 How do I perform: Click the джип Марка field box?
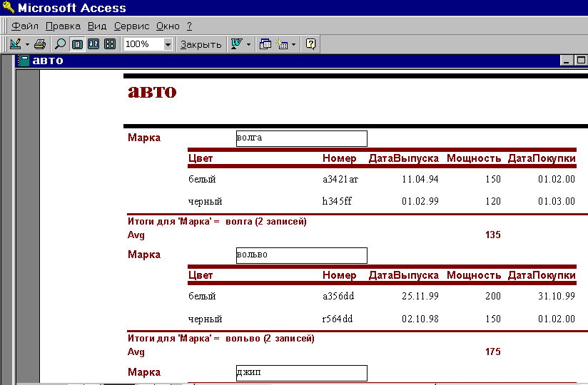pyautogui.click(x=302, y=373)
